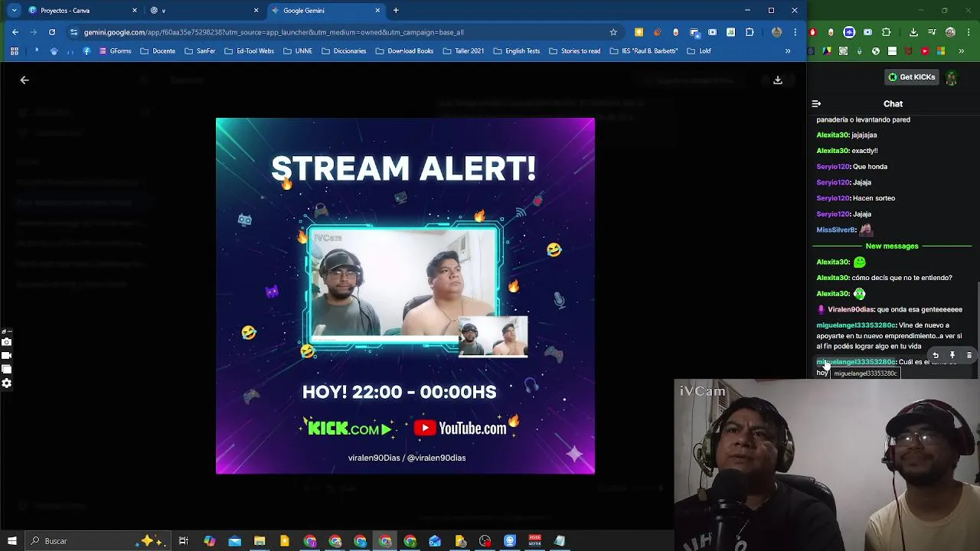Open the Stories to read bookmarks folder

[574, 51]
